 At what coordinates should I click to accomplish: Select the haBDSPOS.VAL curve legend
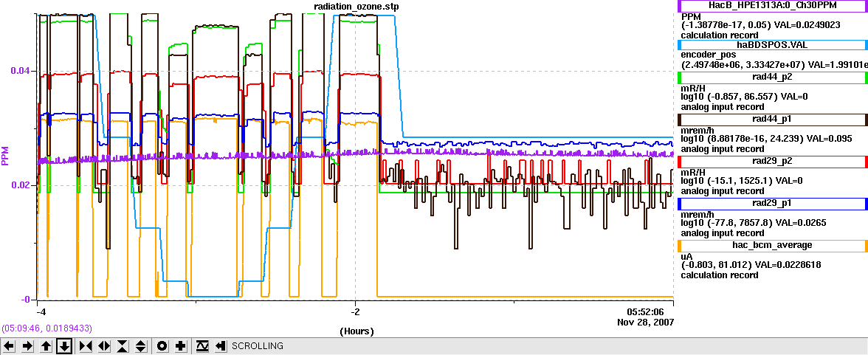(772, 46)
